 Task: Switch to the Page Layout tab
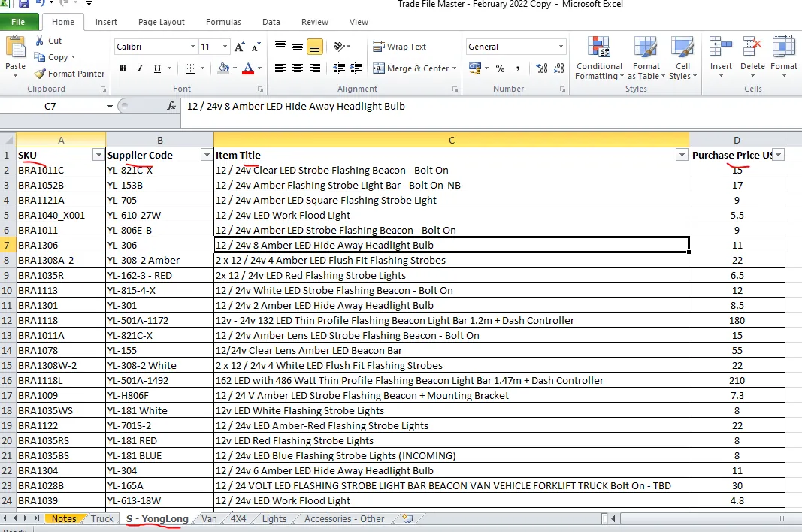[161, 22]
